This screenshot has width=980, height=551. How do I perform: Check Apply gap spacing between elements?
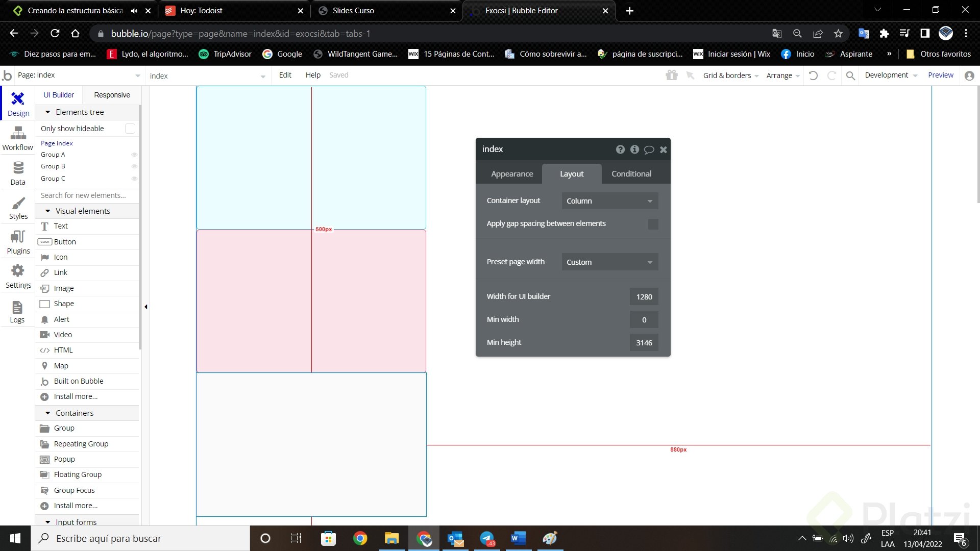pyautogui.click(x=653, y=224)
